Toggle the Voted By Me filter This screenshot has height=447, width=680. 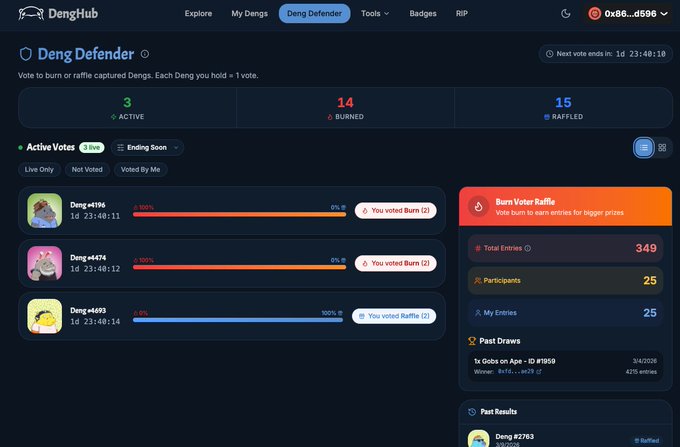pyautogui.click(x=141, y=170)
